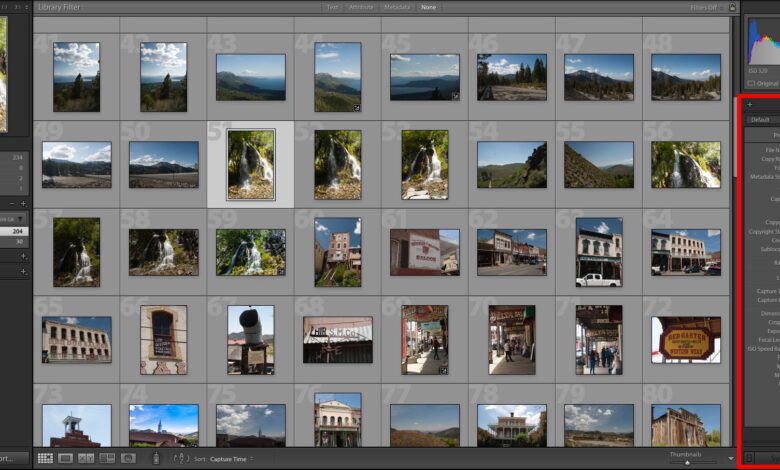The height and width of the screenshot is (470, 780).
Task: Select roadside pine trees photo 46
Action: pyautogui.click(x=512, y=77)
